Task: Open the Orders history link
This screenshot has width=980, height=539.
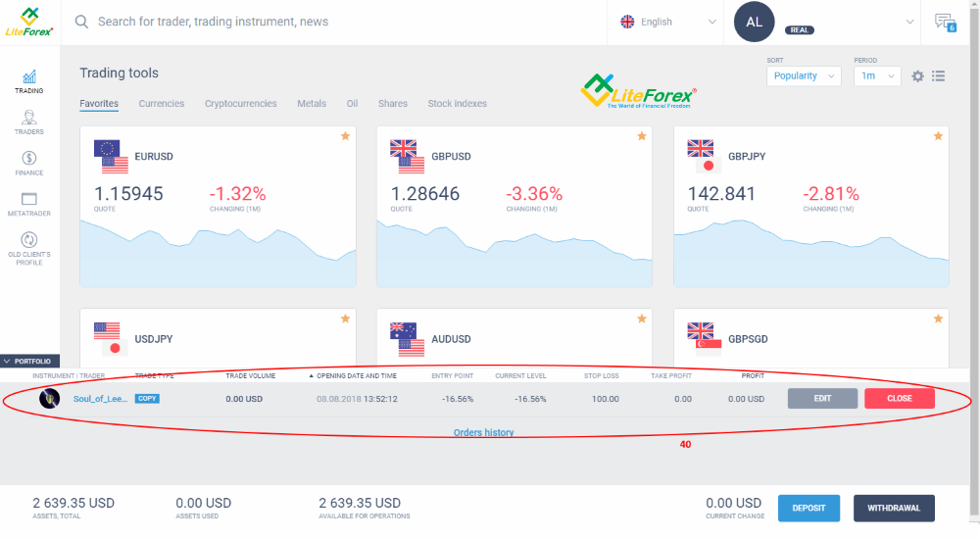Action: 483,433
